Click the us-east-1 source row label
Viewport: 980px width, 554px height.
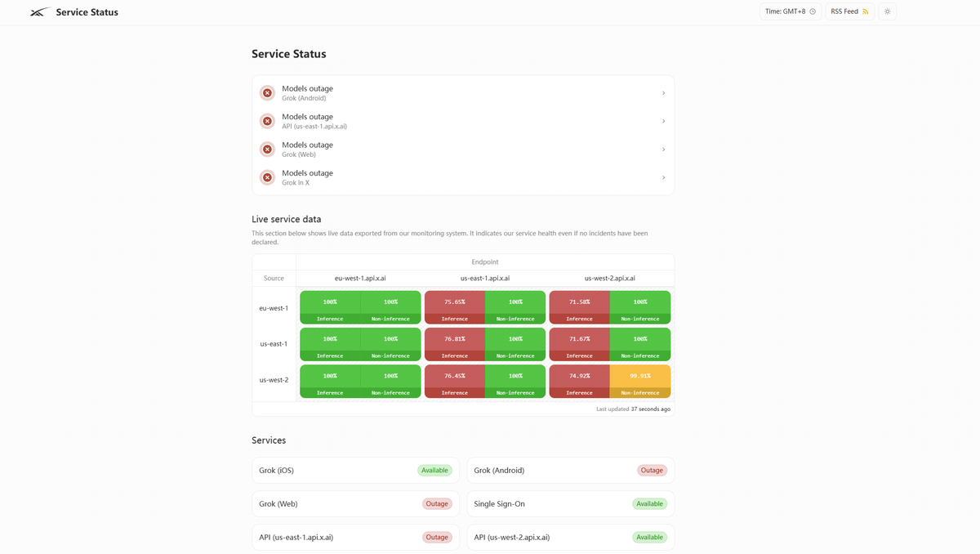274,344
